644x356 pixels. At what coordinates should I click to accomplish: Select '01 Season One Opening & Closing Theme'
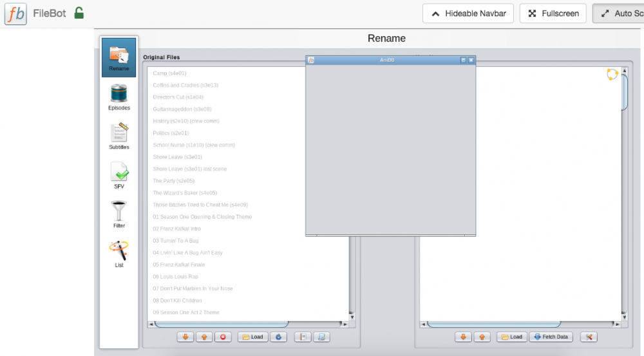(x=202, y=216)
